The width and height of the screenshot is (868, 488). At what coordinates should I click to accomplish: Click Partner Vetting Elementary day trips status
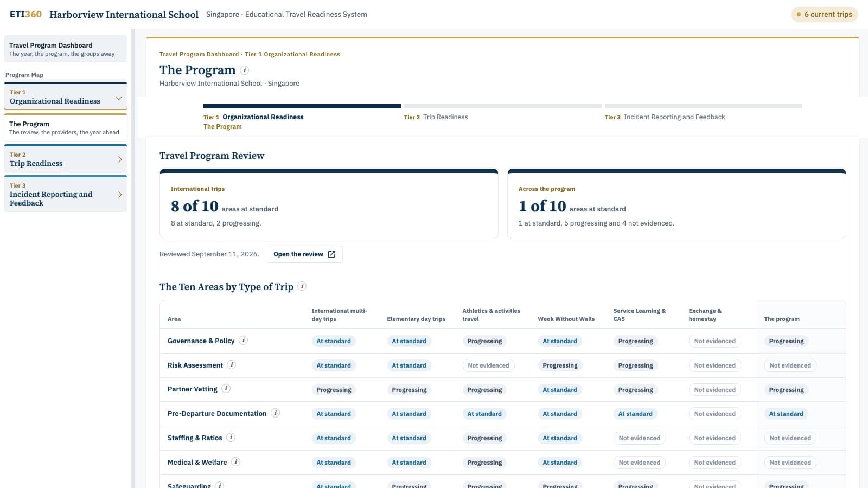click(409, 390)
